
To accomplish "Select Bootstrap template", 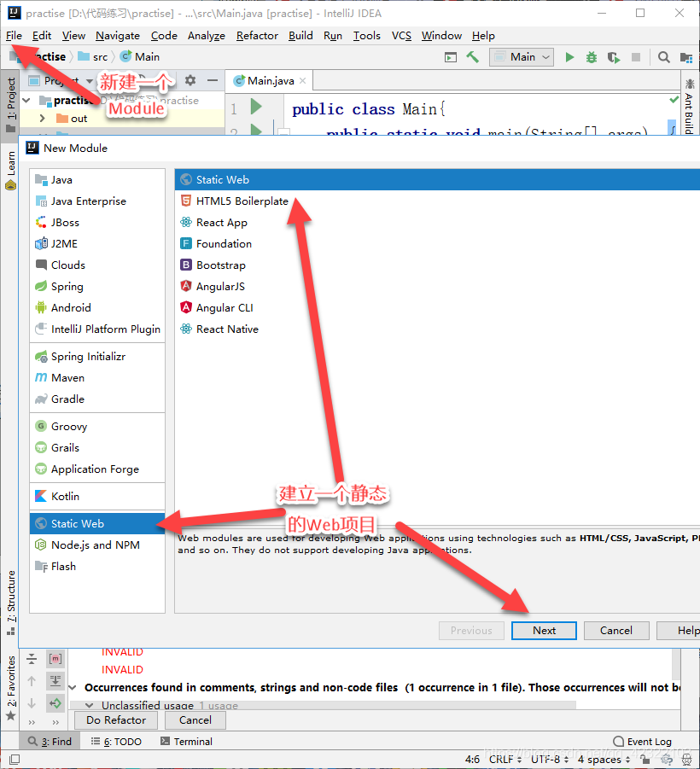I will [x=213, y=265].
